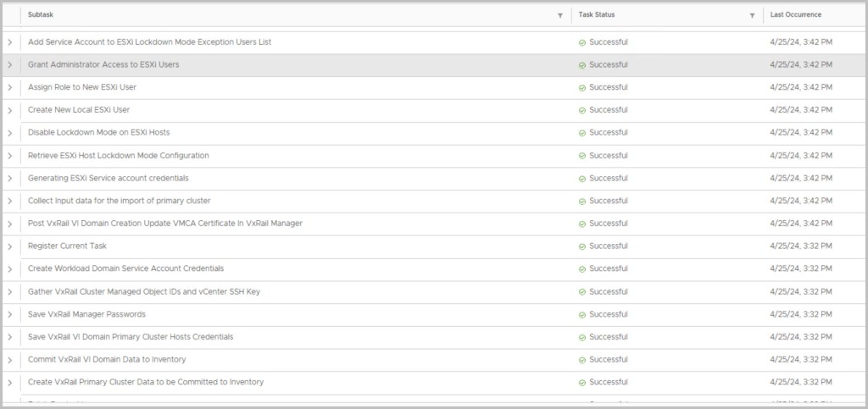
Task: Expand the Assign Role to New ESXi User row
Action: 10,87
